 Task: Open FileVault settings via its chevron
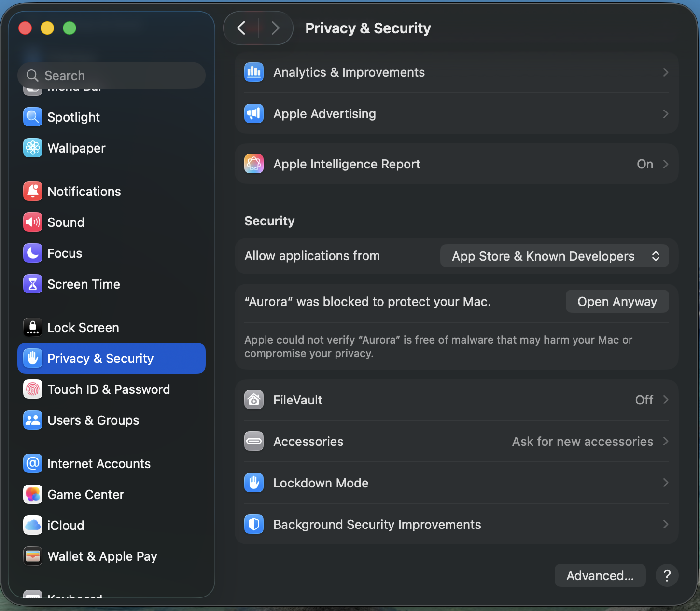(666, 400)
